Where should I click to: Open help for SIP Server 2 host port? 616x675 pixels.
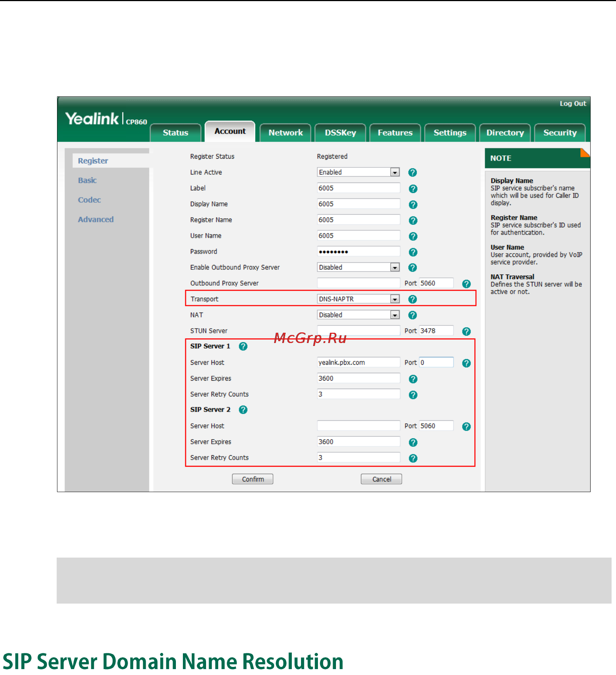(466, 427)
